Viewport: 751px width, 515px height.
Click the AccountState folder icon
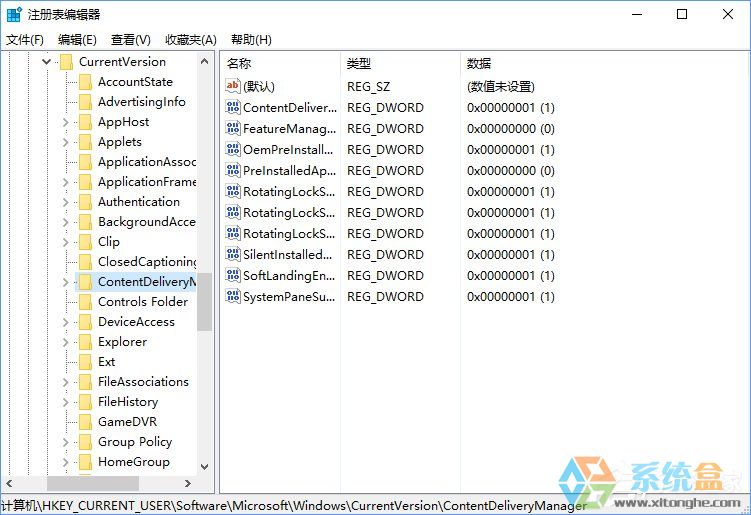(85, 82)
